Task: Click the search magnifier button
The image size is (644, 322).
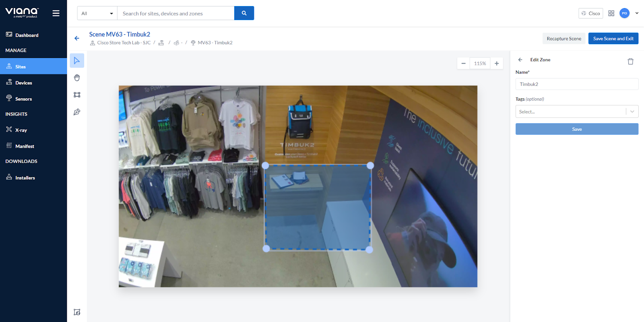Action: click(x=244, y=13)
